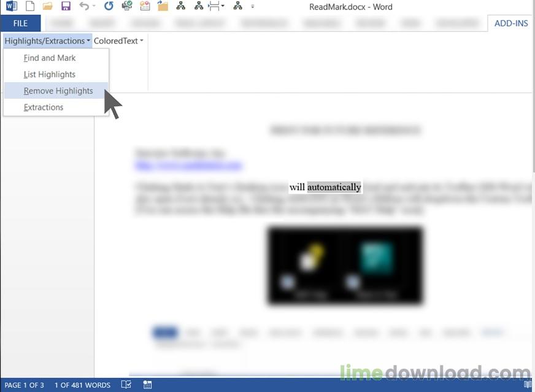Click the printer with checkmark icon
The image size is (535, 392).
(x=127, y=6)
